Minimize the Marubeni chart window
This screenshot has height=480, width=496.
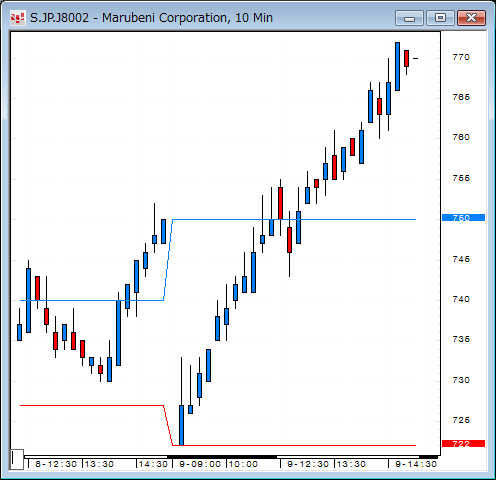(409, 18)
